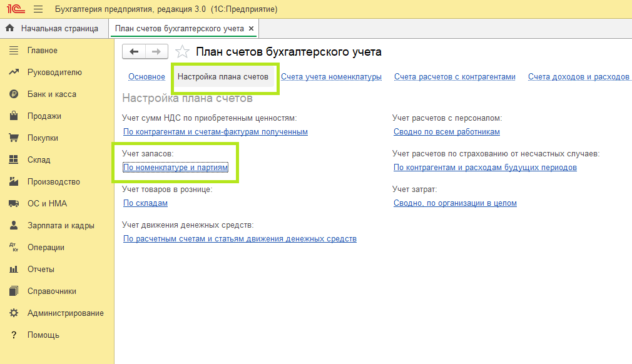632x364 pixels.
Task: Click the По складам link
Action: click(x=146, y=203)
